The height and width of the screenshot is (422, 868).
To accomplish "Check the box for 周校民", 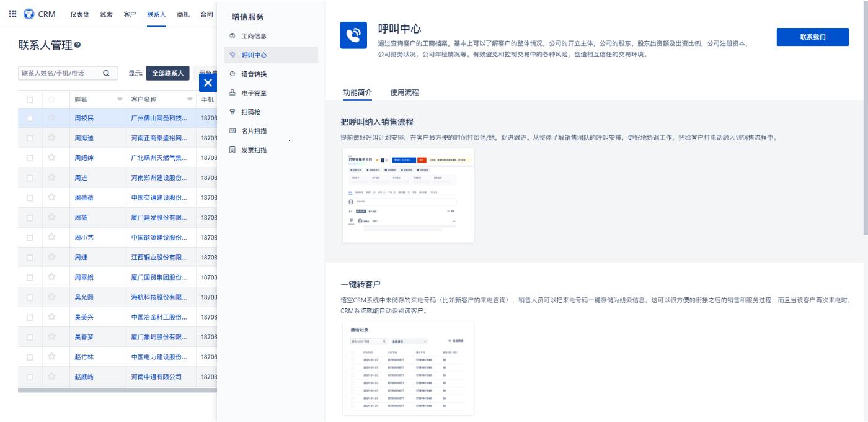I will point(30,118).
